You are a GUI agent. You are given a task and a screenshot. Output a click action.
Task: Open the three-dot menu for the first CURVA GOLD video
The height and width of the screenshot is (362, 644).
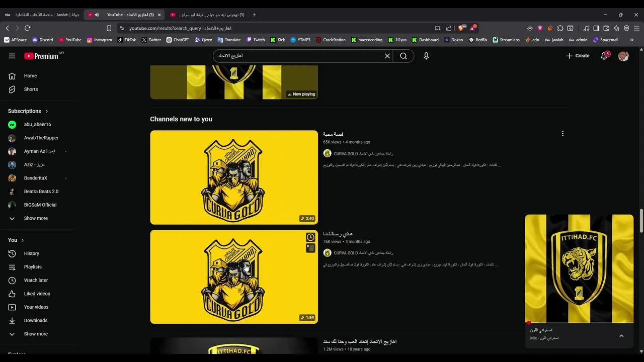click(x=562, y=134)
